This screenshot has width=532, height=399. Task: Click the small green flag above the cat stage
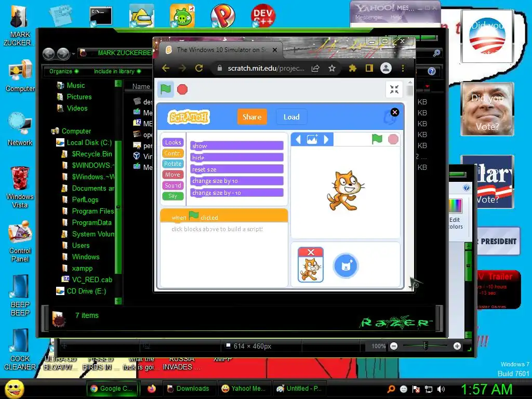pos(377,139)
